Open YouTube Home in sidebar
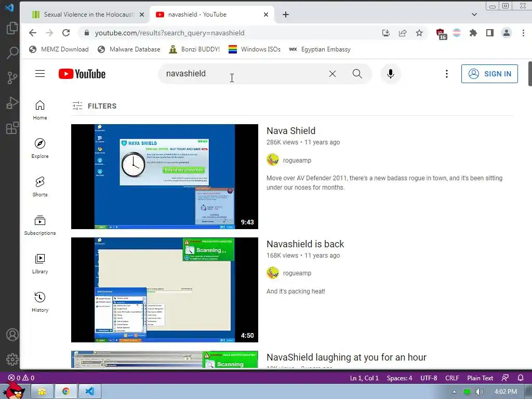This screenshot has height=399, width=532. tap(40, 110)
